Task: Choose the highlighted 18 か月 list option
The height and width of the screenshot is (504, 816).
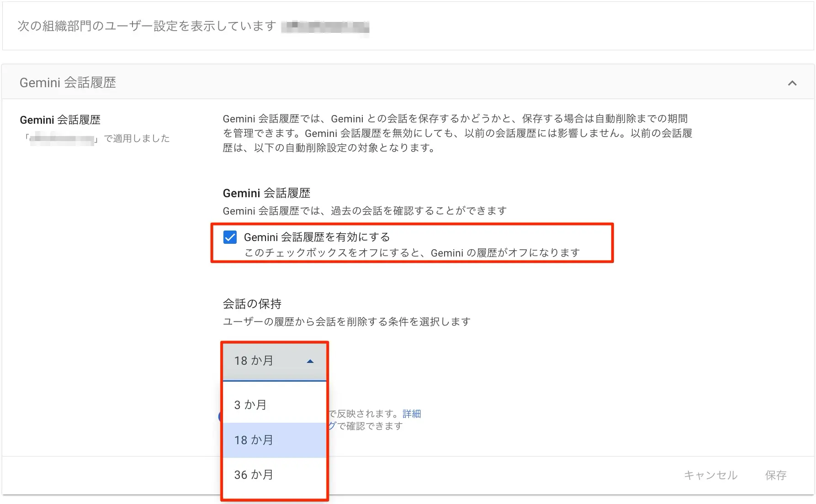Action: click(x=275, y=440)
